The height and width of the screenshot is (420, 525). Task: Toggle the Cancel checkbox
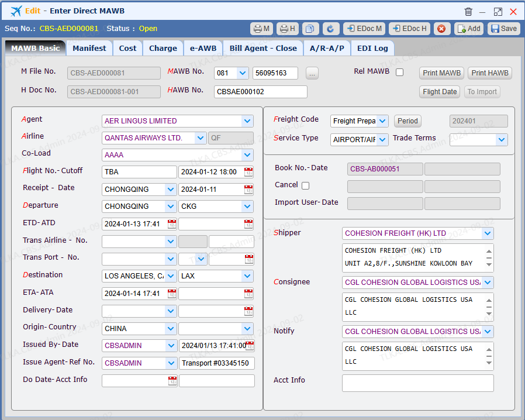click(305, 185)
